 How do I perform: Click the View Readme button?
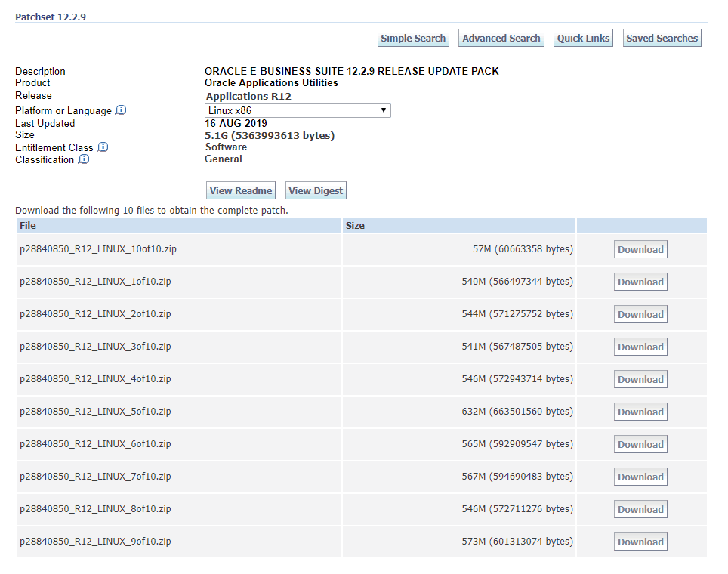click(240, 190)
